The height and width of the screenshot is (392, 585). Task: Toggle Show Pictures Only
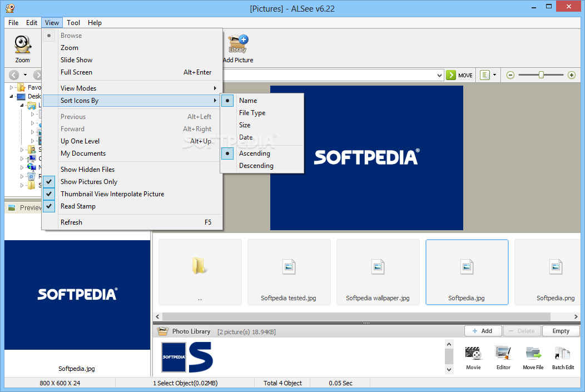tap(132, 182)
